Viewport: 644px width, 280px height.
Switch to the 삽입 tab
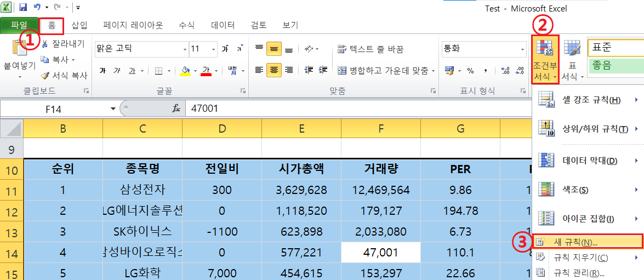click(79, 25)
